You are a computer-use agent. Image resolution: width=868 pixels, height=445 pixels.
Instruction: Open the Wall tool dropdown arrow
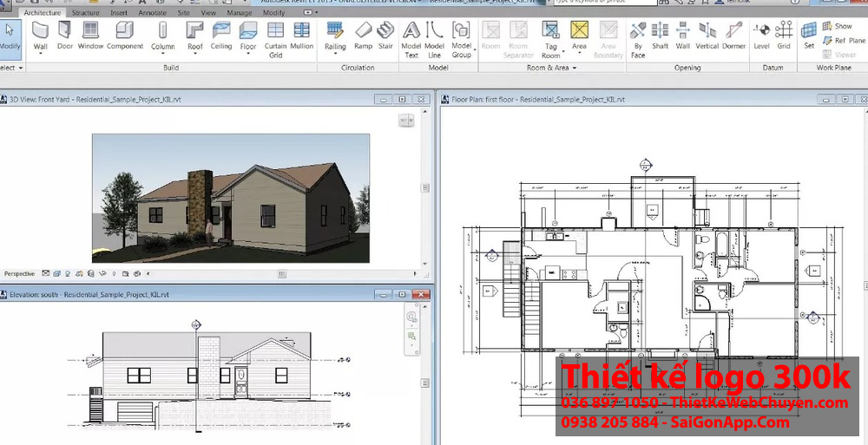[x=40, y=55]
